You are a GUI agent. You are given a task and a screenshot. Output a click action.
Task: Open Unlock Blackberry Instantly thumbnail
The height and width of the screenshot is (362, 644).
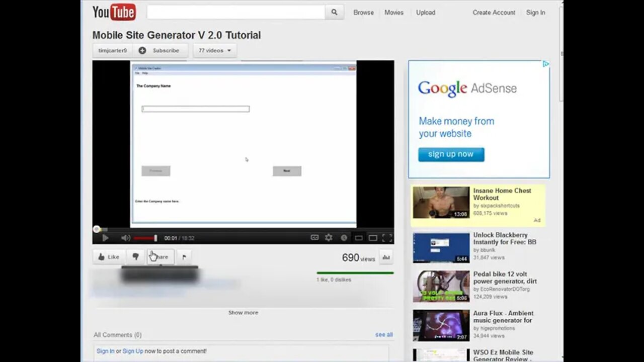[441, 247]
